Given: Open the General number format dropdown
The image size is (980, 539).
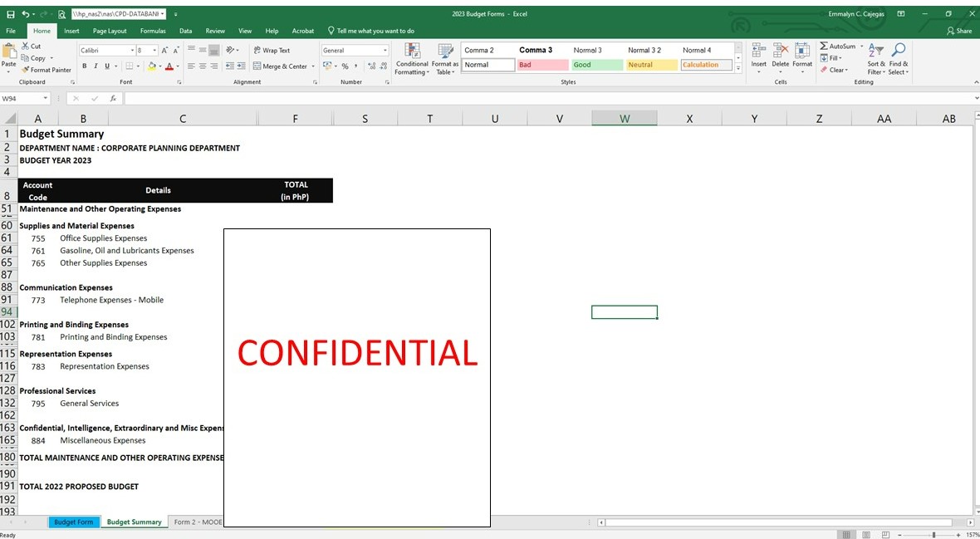Looking at the screenshot, I should (385, 51).
